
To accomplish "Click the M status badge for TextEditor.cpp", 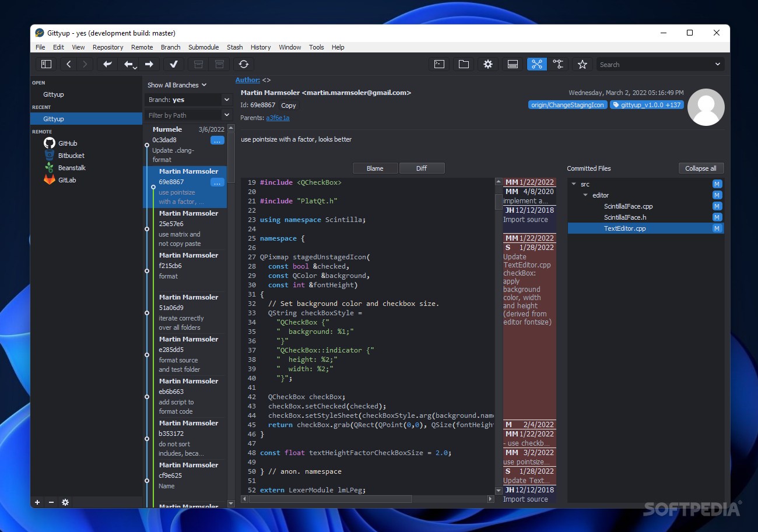I will coord(717,228).
